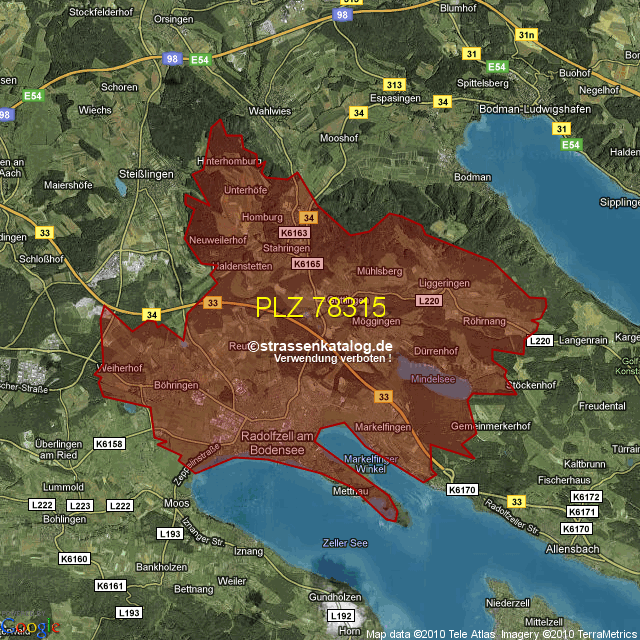
Task: Select the Allensbach town label
Action: click(574, 549)
